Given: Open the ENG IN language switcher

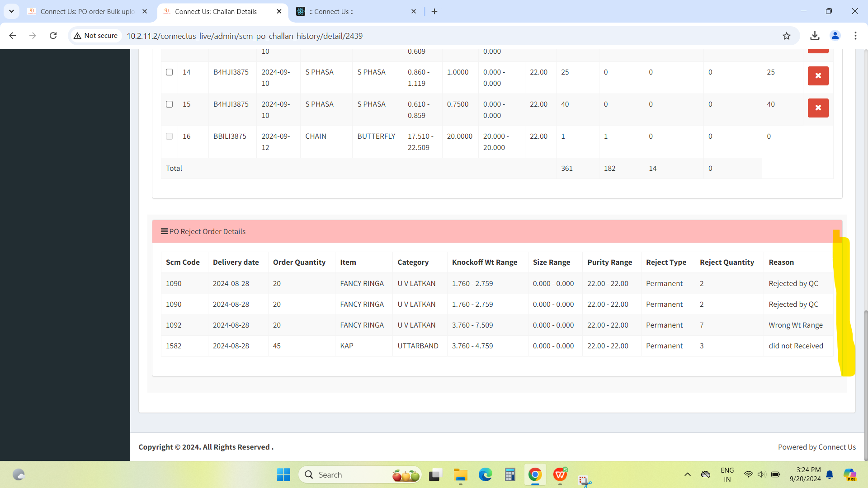Looking at the screenshot, I should [727, 475].
